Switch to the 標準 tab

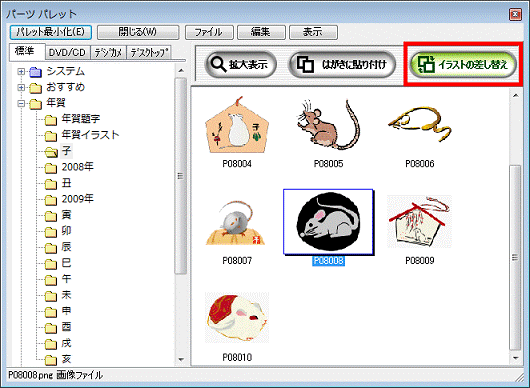(27, 51)
